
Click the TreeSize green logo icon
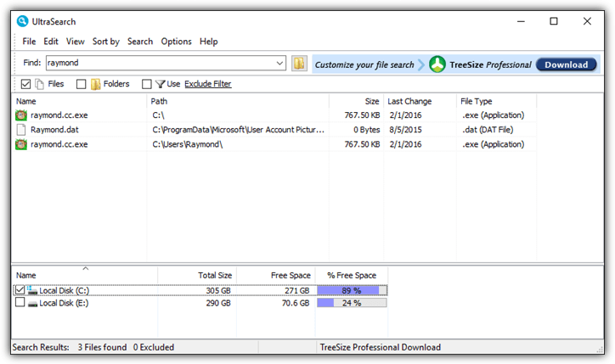click(x=437, y=64)
